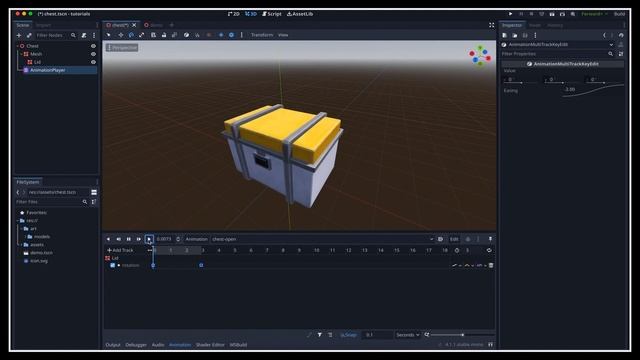Pin the AnimationPlayer editor
This screenshot has height=360, width=640.
[490, 239]
